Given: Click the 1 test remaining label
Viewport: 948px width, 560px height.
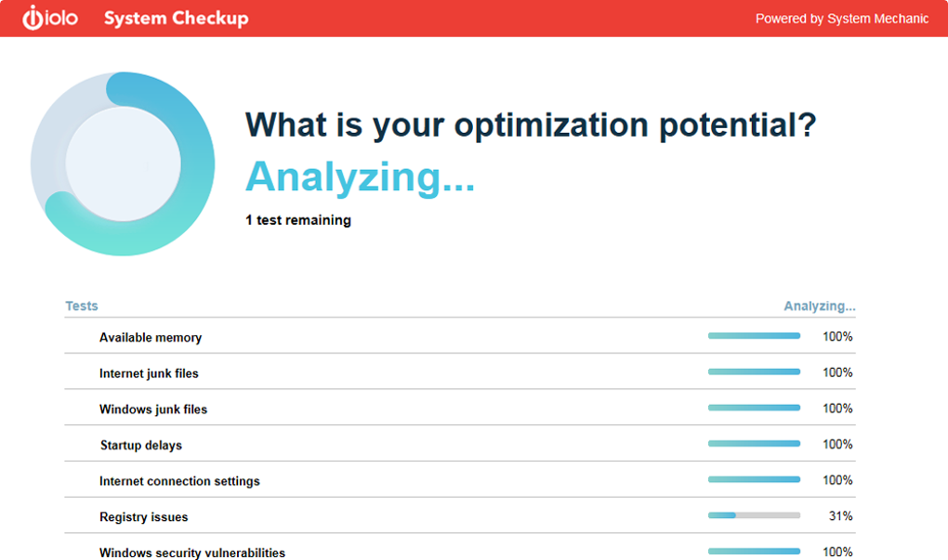Looking at the screenshot, I should (298, 220).
